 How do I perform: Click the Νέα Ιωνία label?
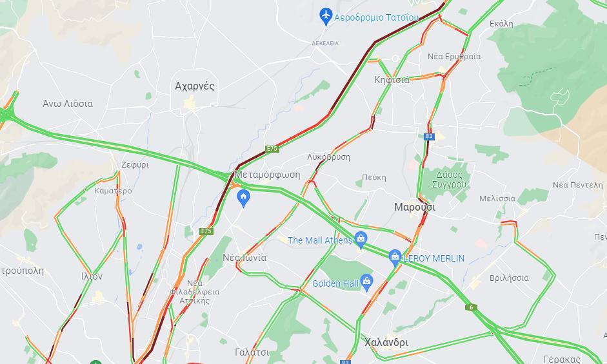coord(244,258)
